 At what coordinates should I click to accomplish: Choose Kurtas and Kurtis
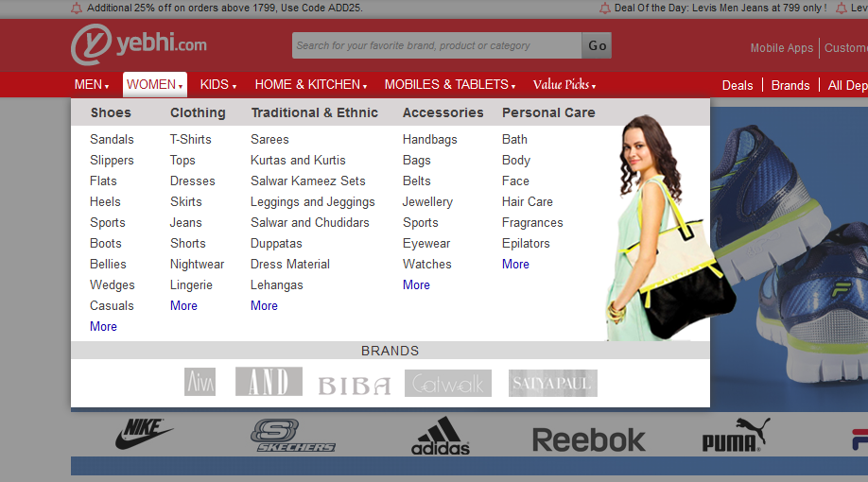point(298,161)
